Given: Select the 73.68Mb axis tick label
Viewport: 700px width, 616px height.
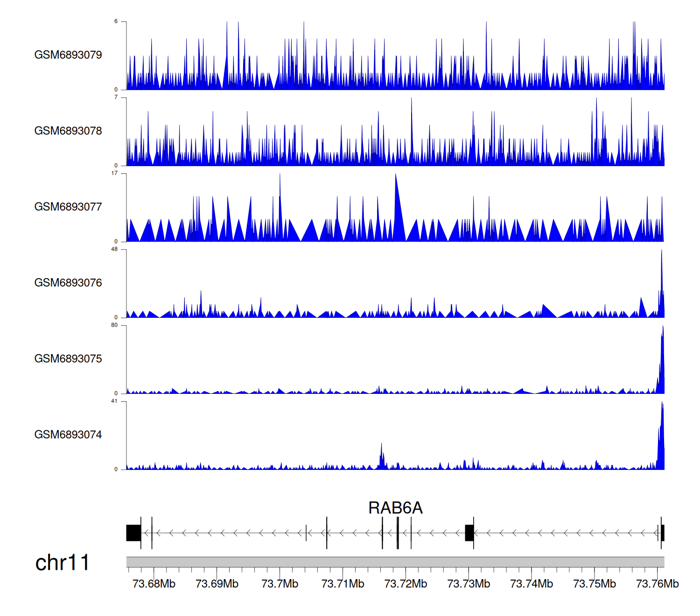Looking at the screenshot, I should tap(154, 584).
